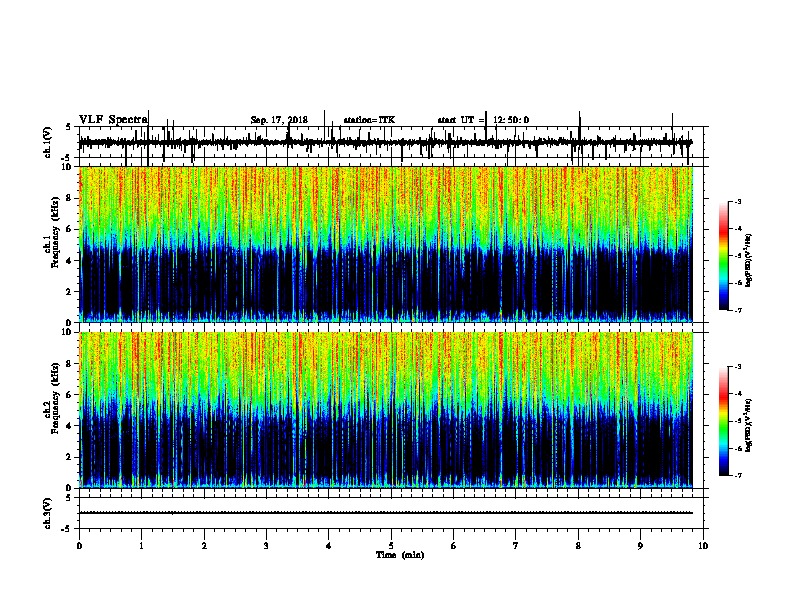Click the time axis tick label '6'
The height and width of the screenshot is (612, 792).
454,546
